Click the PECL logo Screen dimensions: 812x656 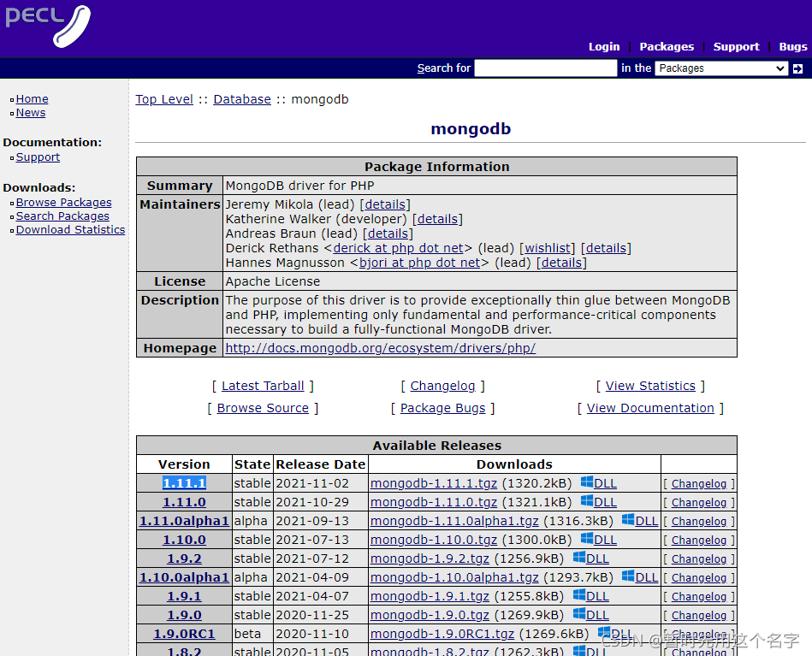(48, 26)
